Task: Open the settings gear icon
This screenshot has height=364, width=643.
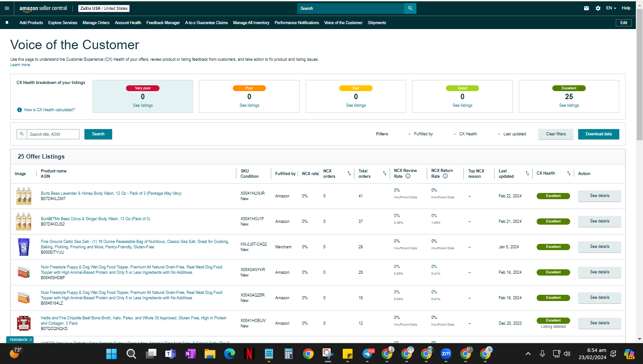Action: [598, 8]
